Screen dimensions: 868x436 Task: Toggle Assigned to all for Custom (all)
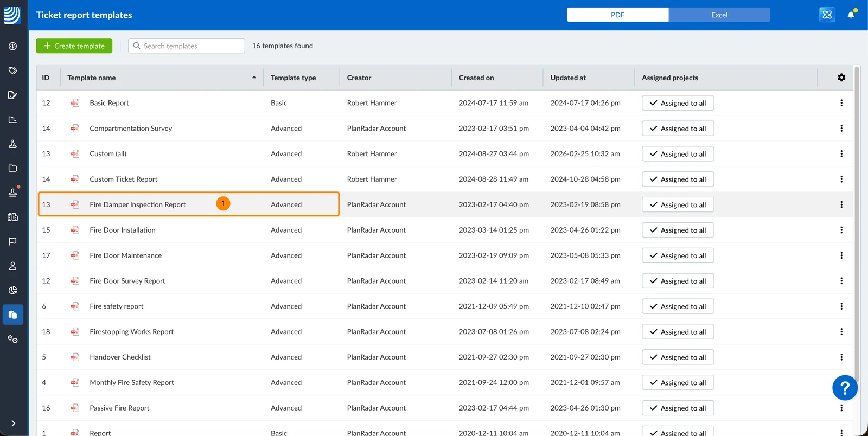coord(678,154)
